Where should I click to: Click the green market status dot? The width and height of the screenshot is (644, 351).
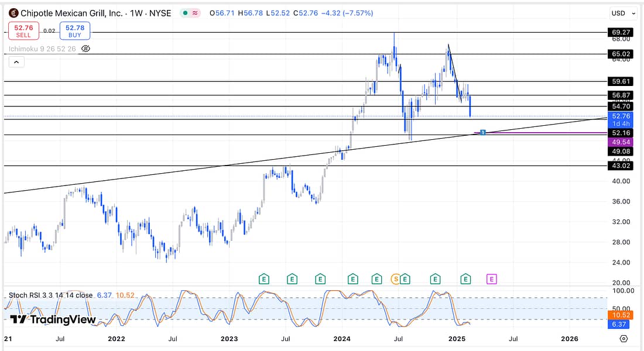(x=185, y=13)
